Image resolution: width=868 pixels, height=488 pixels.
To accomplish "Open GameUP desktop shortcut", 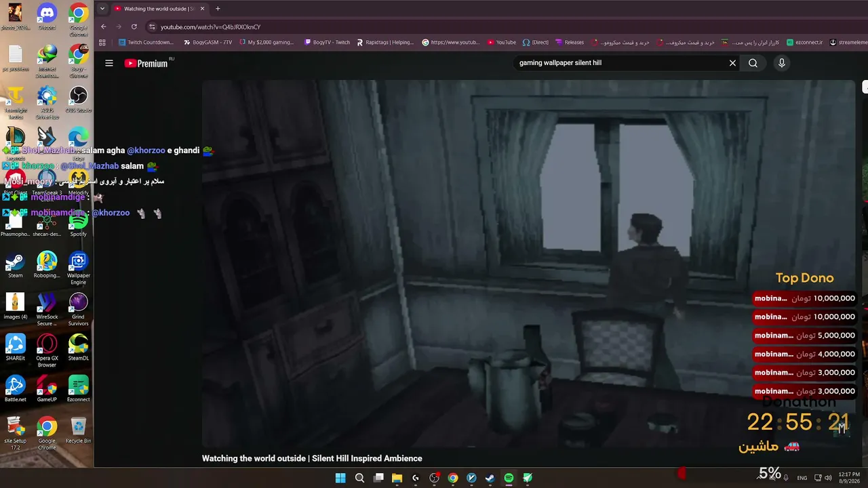I will pos(47,389).
